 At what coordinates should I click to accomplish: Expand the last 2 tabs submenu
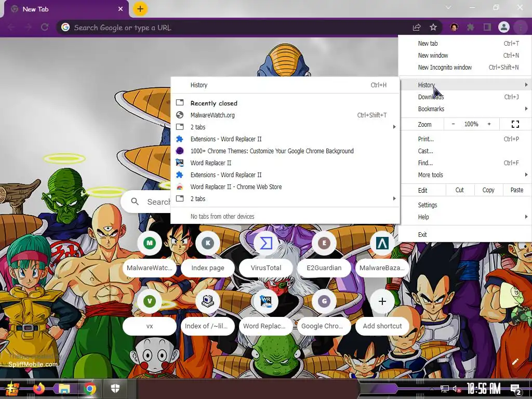click(x=285, y=199)
